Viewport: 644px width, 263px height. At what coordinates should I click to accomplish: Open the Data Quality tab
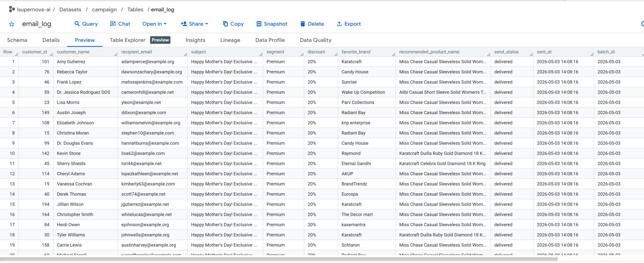click(x=316, y=40)
